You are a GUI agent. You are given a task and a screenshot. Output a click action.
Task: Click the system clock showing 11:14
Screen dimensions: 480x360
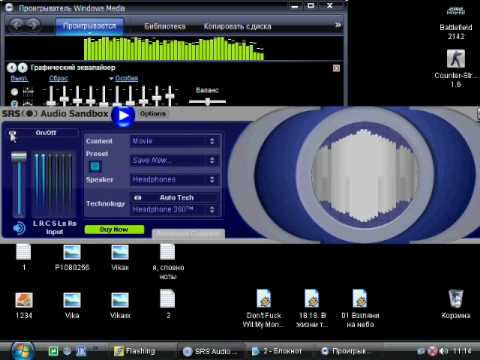coord(462,351)
